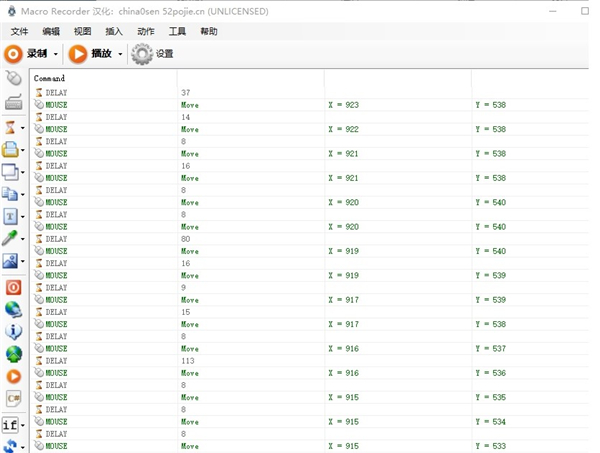Open the 文件 file menu
600x453 pixels.
click(19, 32)
